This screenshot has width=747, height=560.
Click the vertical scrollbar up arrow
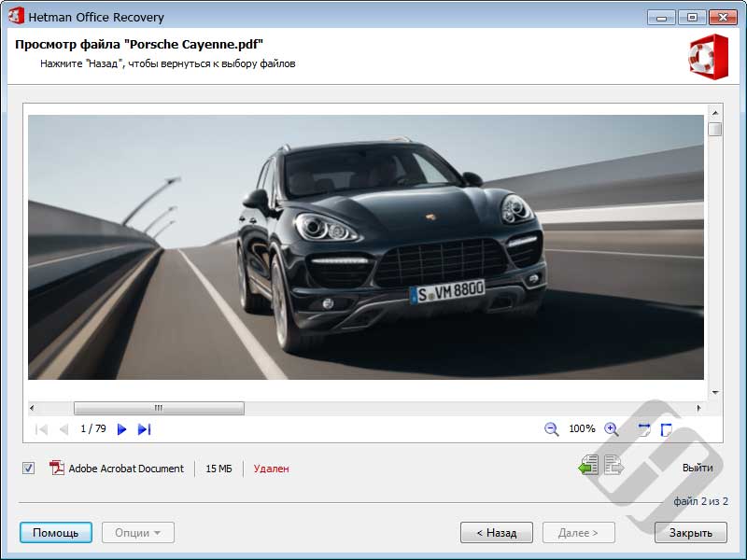pos(715,113)
